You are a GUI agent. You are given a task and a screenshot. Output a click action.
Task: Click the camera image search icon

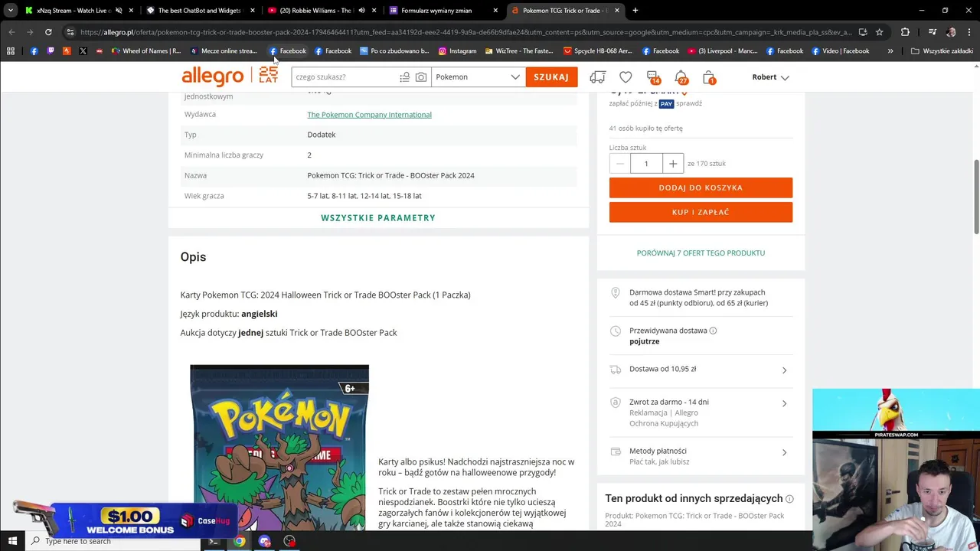[x=421, y=77]
